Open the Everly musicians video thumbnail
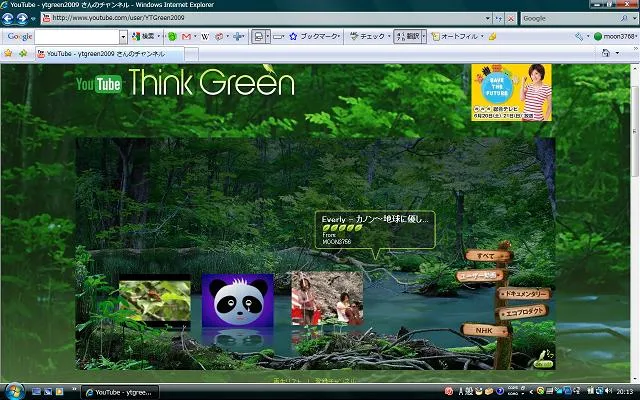Viewport: 640px width, 400px height. click(x=327, y=298)
